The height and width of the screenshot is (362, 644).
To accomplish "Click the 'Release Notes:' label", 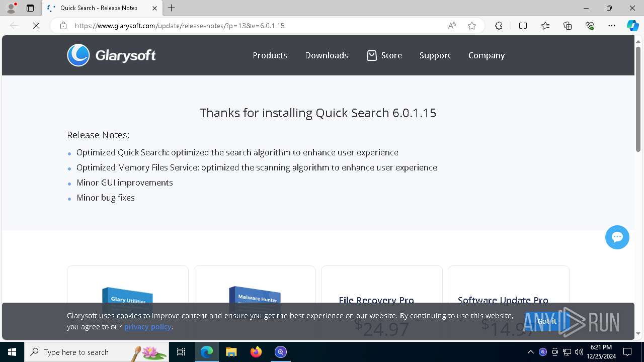I will tap(98, 135).
